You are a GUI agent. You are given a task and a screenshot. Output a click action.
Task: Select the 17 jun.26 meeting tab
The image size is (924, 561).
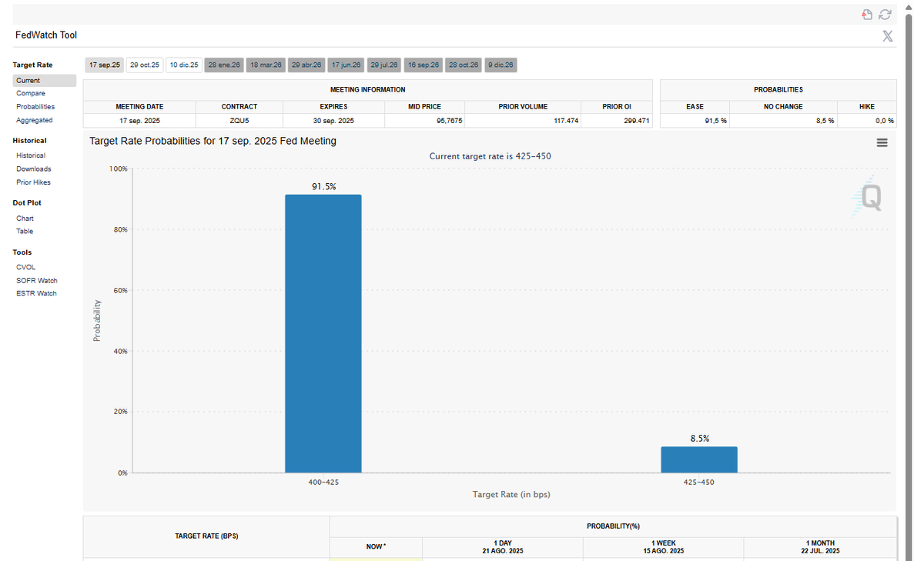coord(346,65)
